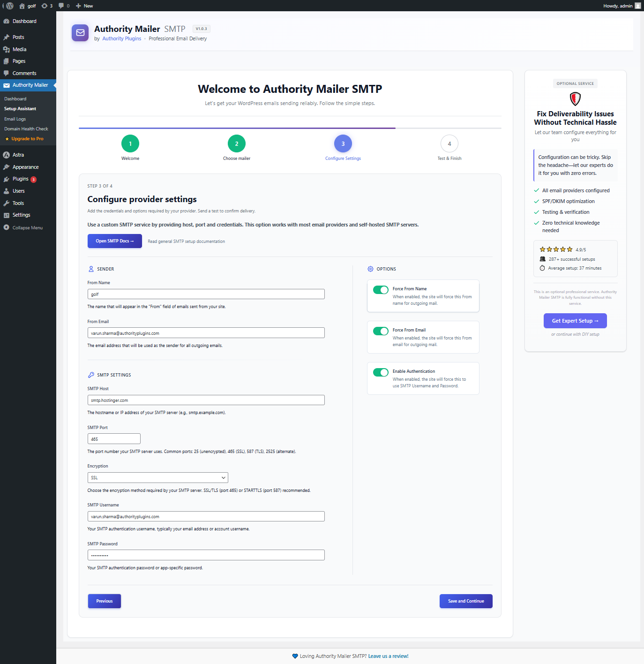Click the five-star rating 4.9/5
The width and height of the screenshot is (644, 664).
coord(562,249)
